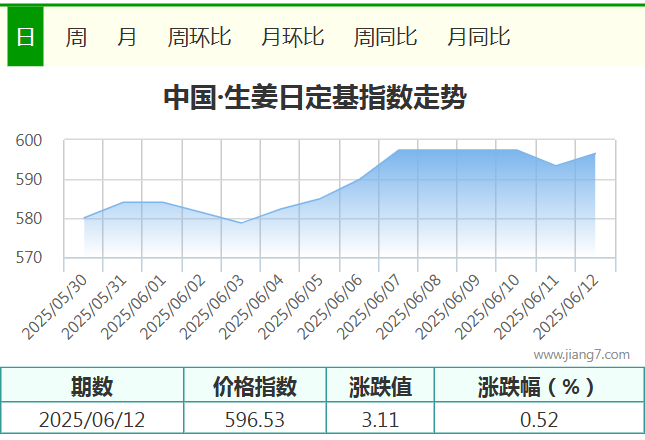The height and width of the screenshot is (440, 645).
Task: Click the x-axis date 2025/05/30
Action: (x=55, y=307)
